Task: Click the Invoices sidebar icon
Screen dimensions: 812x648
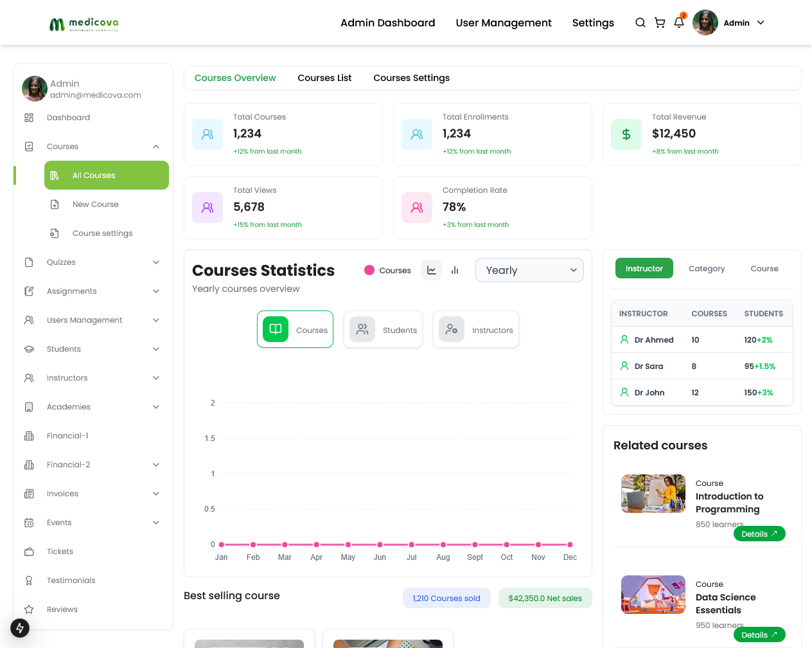Action: click(29, 494)
